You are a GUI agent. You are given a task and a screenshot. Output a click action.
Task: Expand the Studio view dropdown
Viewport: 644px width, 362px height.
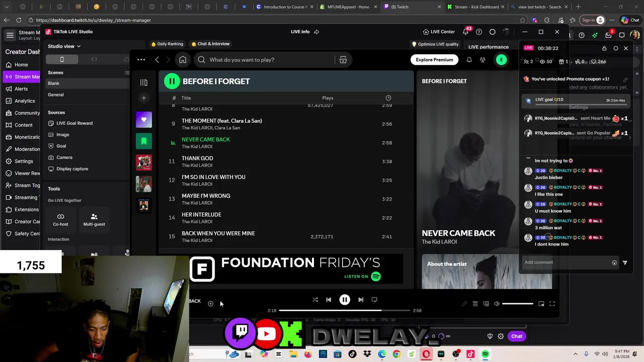[64, 46]
